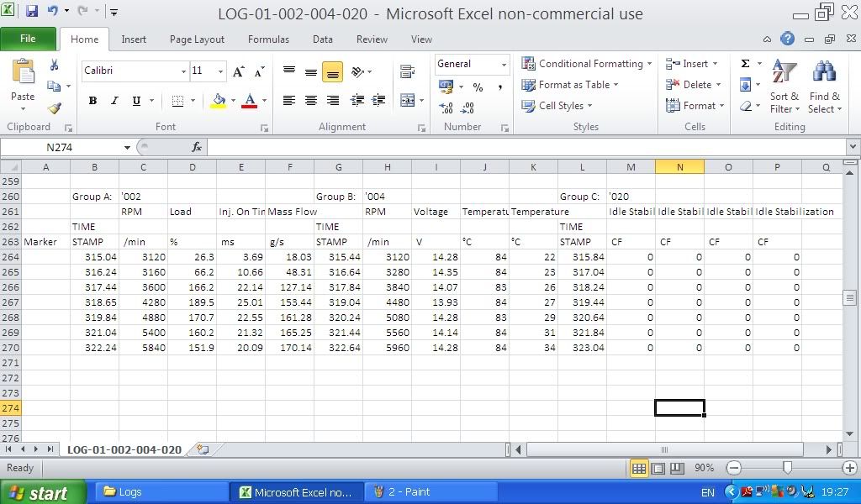Click the Insert Function fx icon

[197, 147]
